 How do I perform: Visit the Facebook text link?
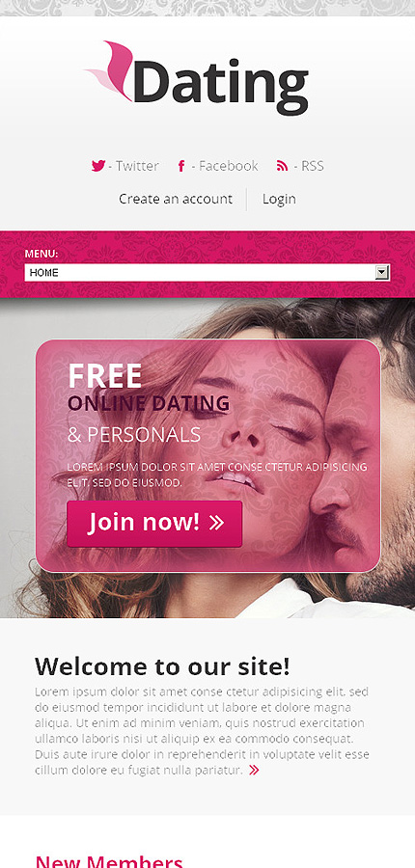225,166
